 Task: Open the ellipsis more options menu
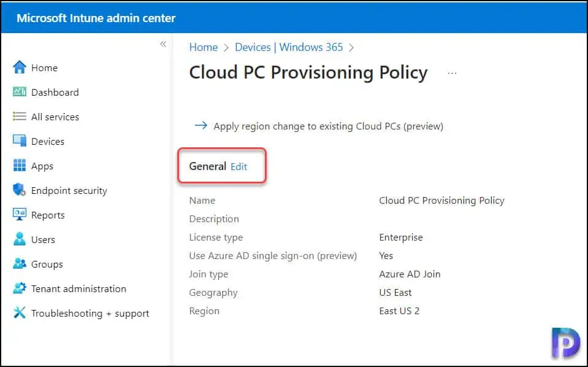pyautogui.click(x=452, y=73)
